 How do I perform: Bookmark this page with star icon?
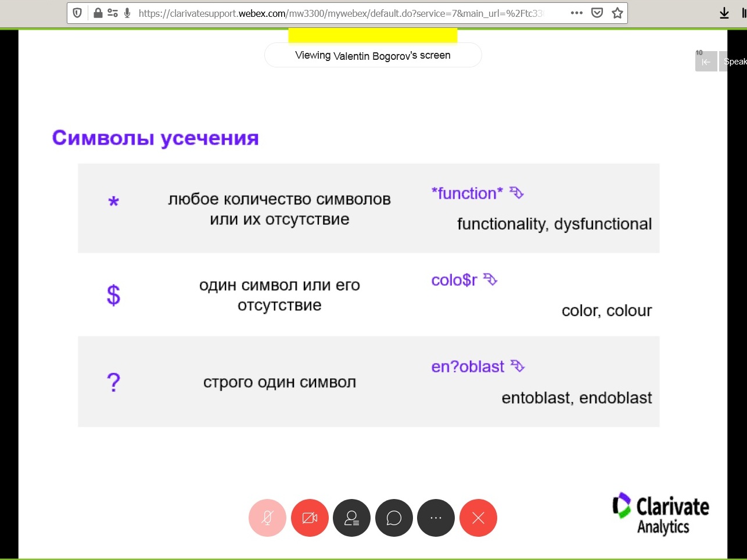[x=617, y=13]
